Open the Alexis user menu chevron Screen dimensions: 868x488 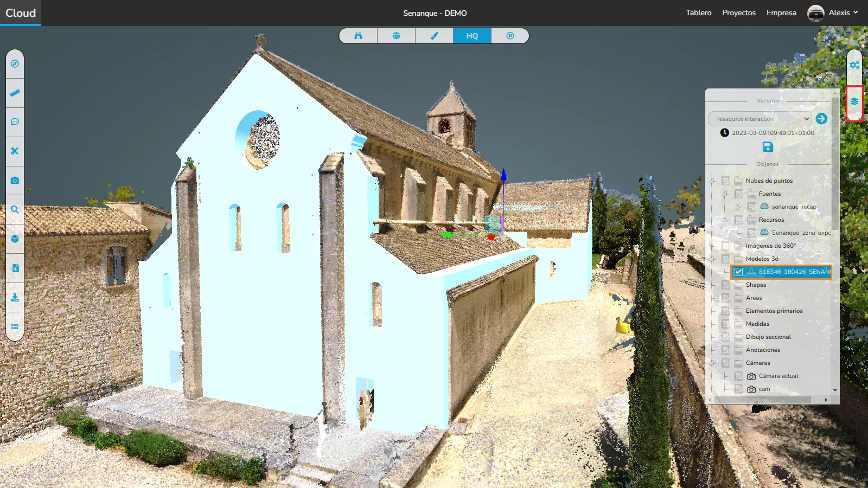pyautogui.click(x=856, y=12)
